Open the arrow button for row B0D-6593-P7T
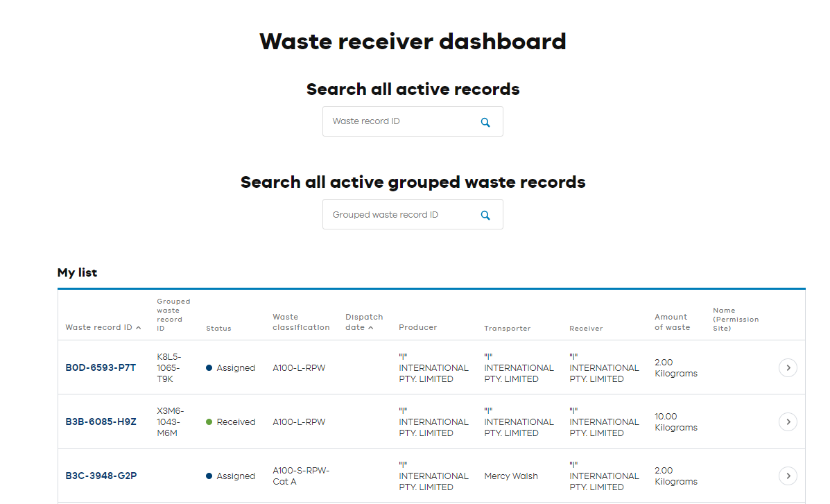The width and height of the screenshot is (830, 504). point(788,367)
